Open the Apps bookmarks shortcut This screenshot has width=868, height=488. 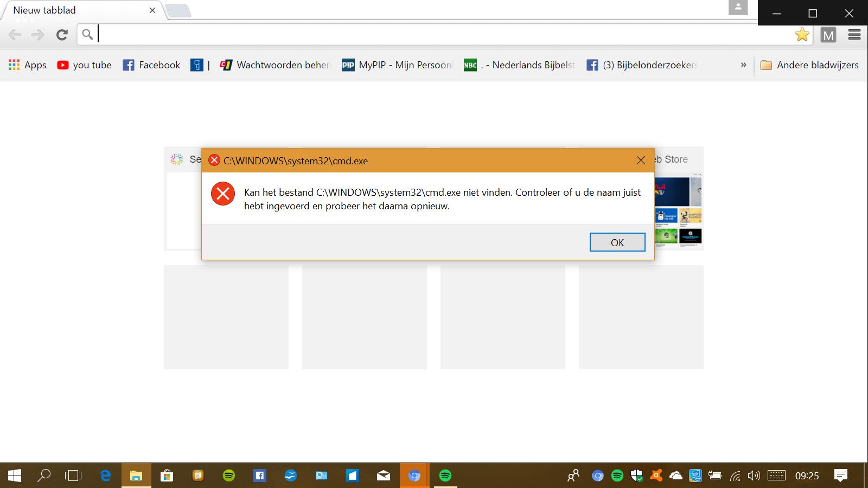coord(28,65)
